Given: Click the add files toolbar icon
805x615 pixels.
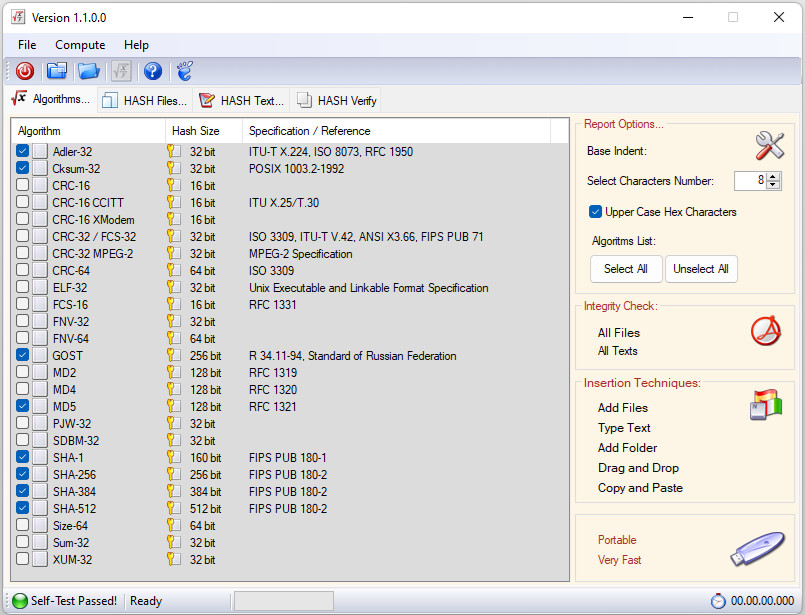Looking at the screenshot, I should coord(57,71).
